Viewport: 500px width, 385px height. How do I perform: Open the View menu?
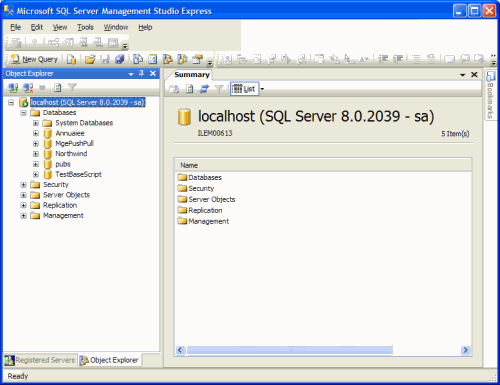60,27
